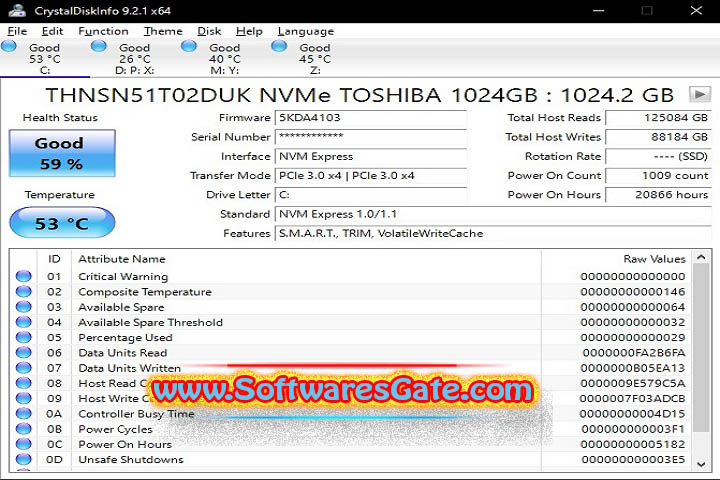This screenshot has width=720, height=480.
Task: Open the Help menu
Action: click(x=249, y=31)
